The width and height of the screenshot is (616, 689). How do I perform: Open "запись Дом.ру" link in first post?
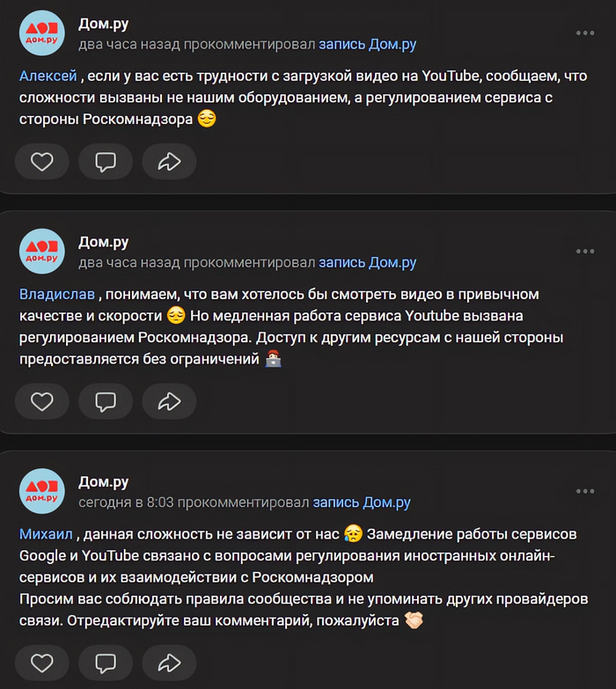tap(367, 44)
